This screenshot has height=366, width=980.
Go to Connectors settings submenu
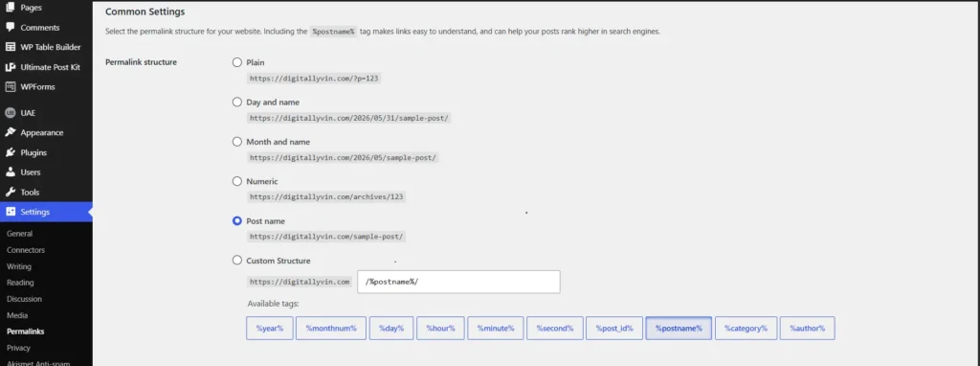tap(26, 250)
